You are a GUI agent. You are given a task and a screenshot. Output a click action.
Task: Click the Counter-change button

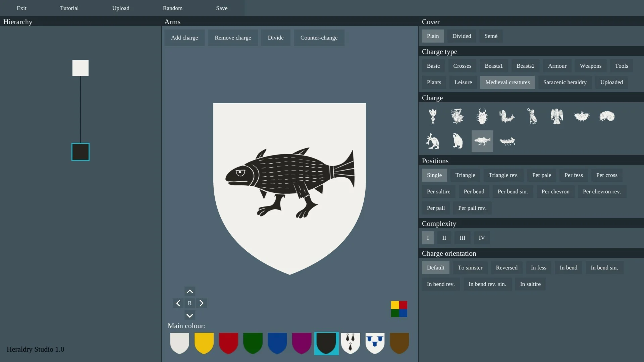coord(319,38)
